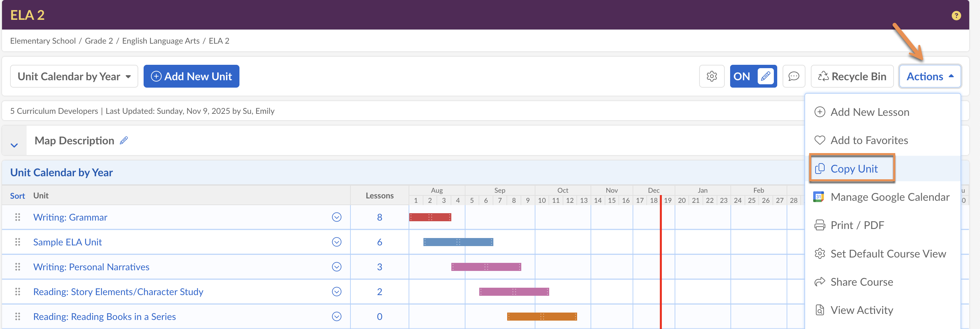Click the help question mark icon
The width and height of the screenshot is (980, 329).
pyautogui.click(x=956, y=15)
